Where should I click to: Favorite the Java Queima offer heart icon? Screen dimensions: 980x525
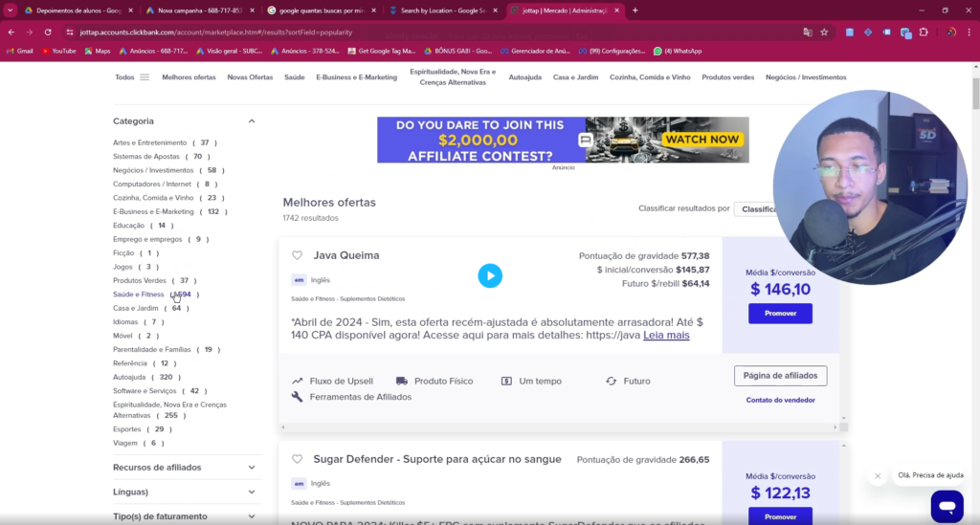tap(297, 255)
